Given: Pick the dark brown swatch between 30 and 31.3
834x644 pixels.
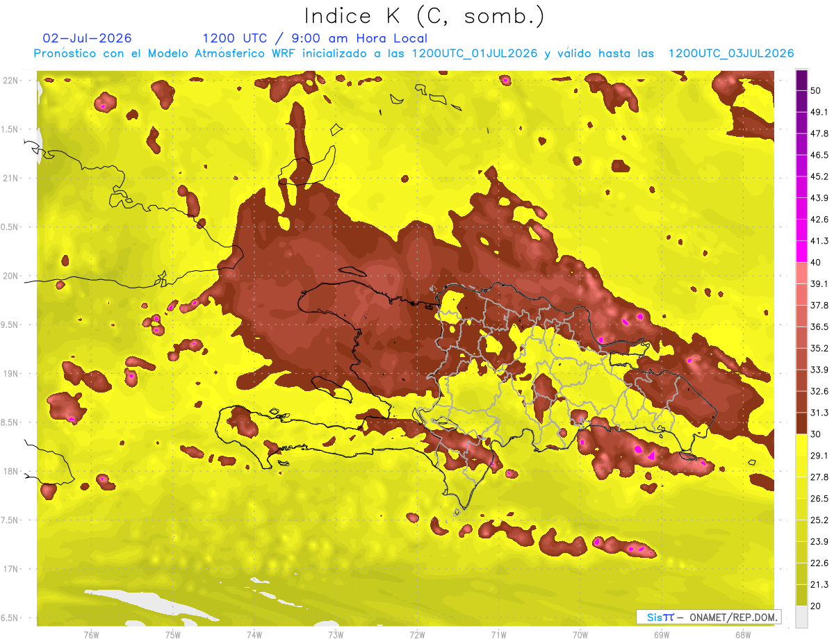Looking at the screenshot, I should pos(801,423).
